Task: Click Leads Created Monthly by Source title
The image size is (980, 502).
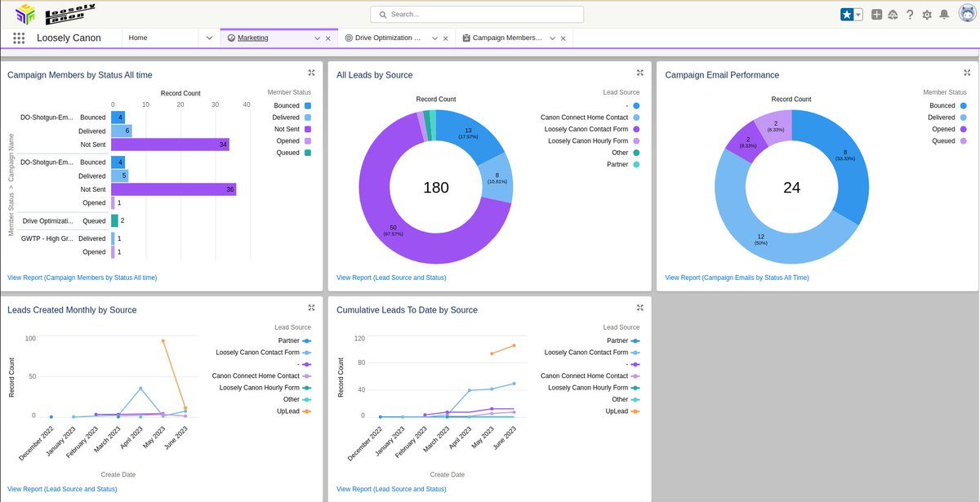Action: 72,310
